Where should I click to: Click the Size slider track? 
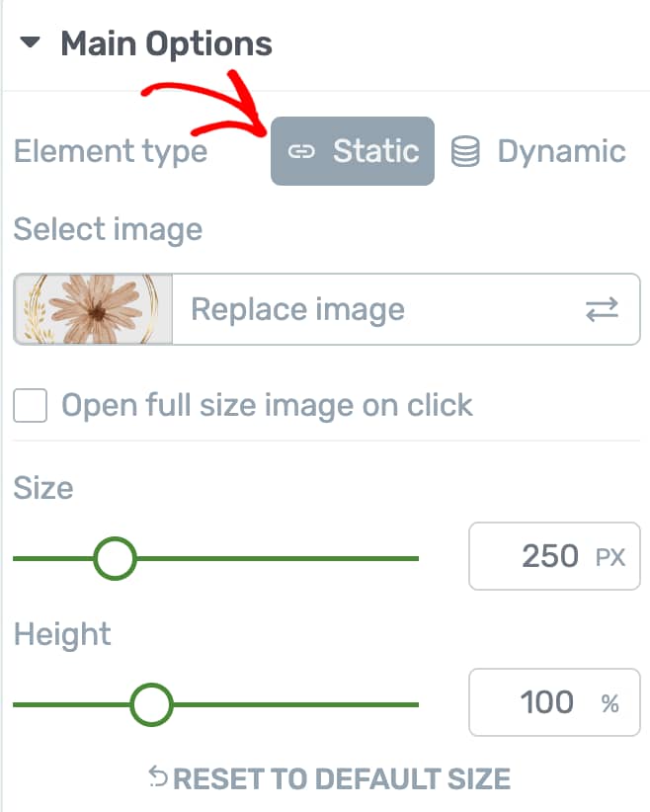click(x=215, y=558)
